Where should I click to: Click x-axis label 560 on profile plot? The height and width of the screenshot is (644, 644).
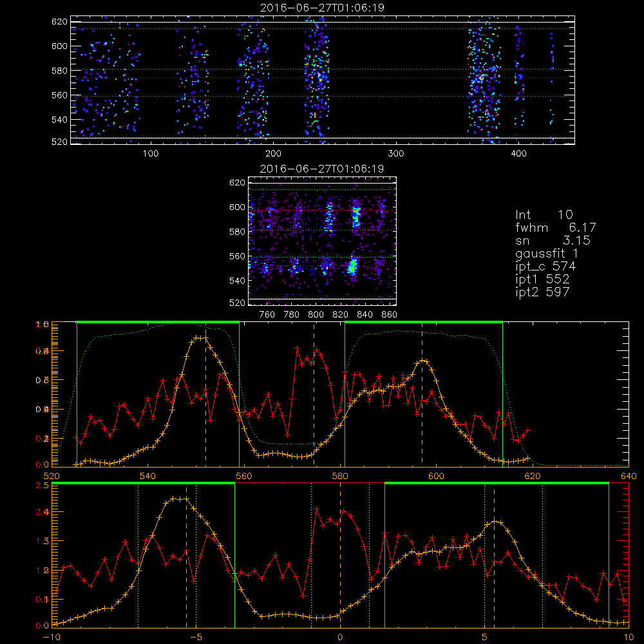pos(243,476)
